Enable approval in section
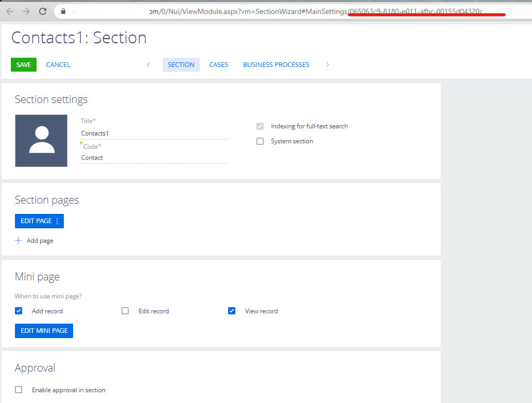 pyautogui.click(x=19, y=390)
